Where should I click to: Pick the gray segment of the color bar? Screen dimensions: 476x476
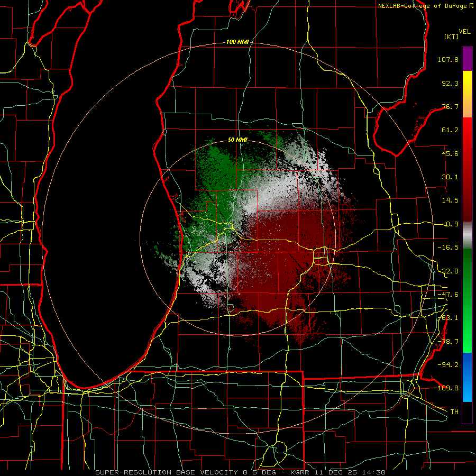coord(467,235)
